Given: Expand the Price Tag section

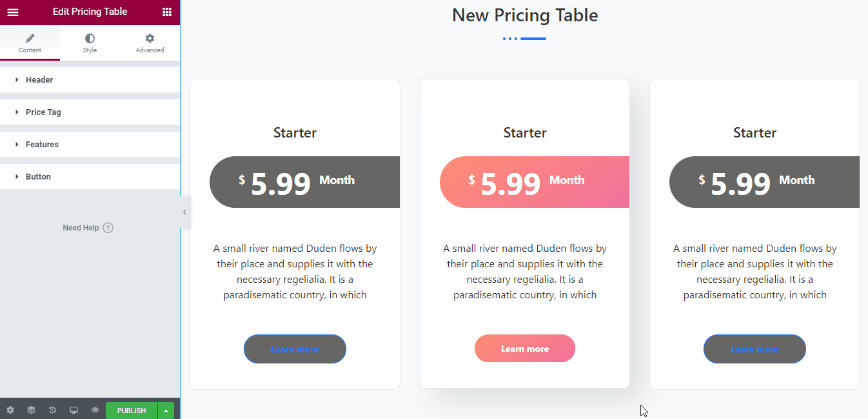Looking at the screenshot, I should (x=90, y=112).
